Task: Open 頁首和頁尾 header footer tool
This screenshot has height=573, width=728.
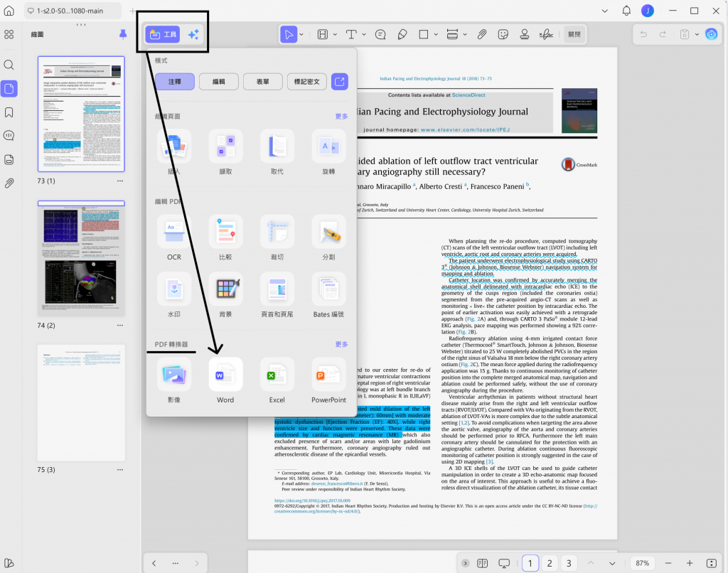Action: (277, 295)
